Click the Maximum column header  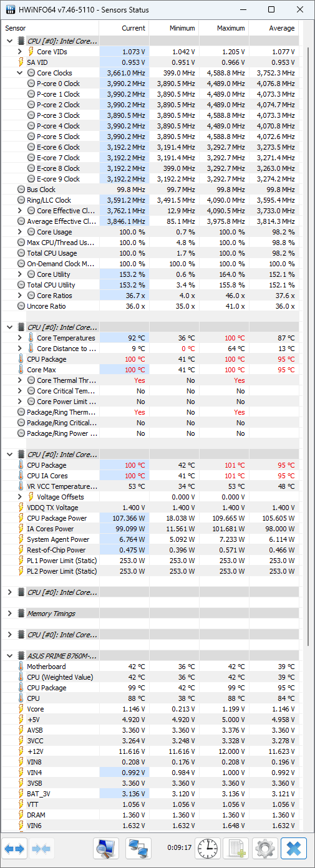pos(224,28)
